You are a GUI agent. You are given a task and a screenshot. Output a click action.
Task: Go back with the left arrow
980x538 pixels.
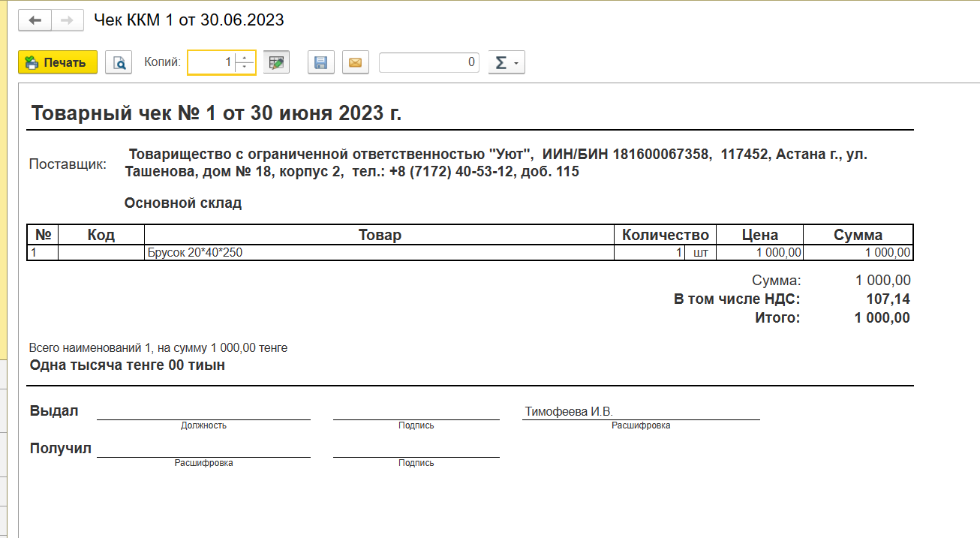(35, 20)
